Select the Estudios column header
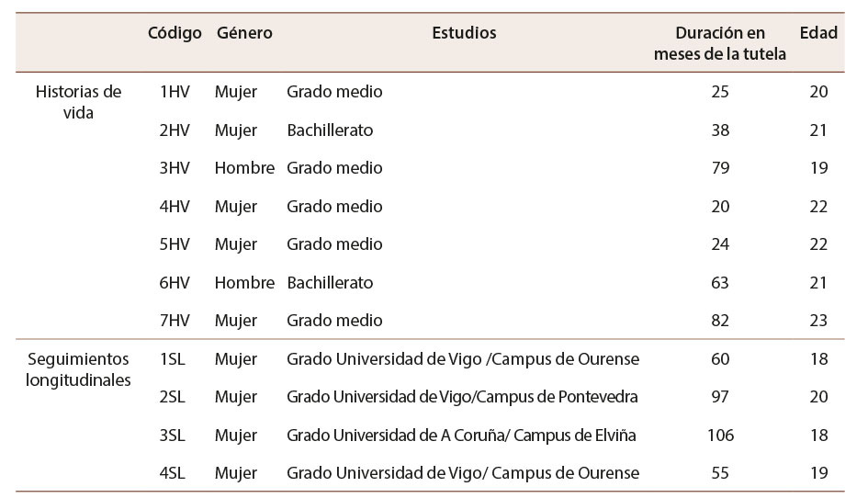Image resolution: width=868 pixels, height=498 pixels. (464, 33)
